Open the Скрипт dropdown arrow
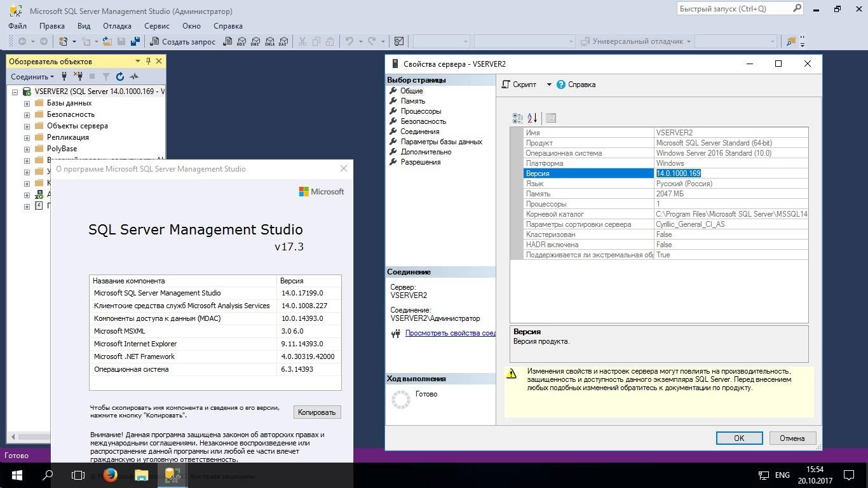This screenshot has height=488, width=868. [549, 85]
